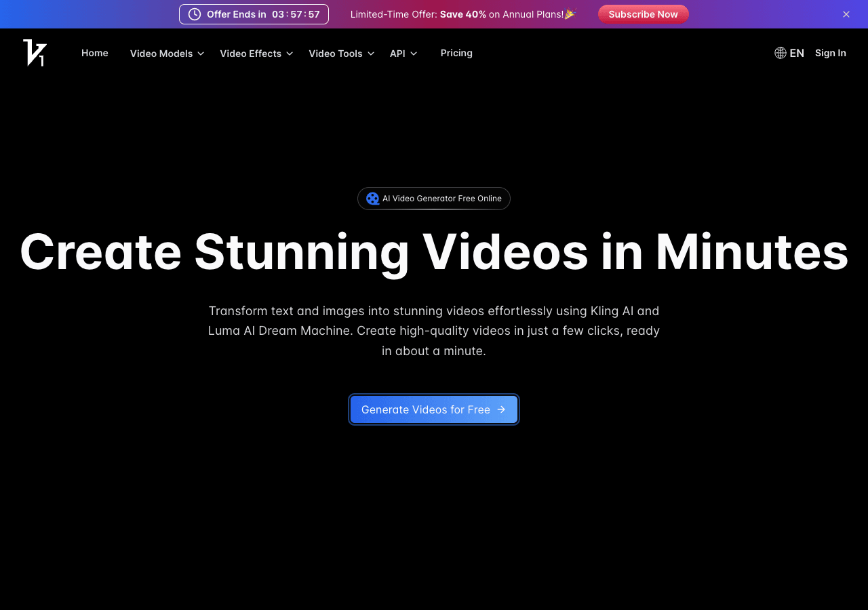Image resolution: width=868 pixels, height=610 pixels.
Task: Click the Offer Ends in countdown timer
Action: 254,14
